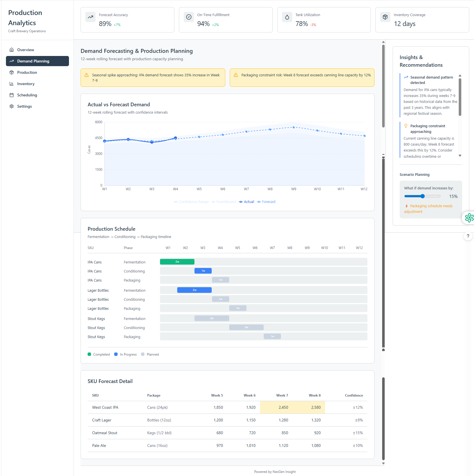474x476 pixels.
Task: Click the On-Time Fulfillment checkmark icon
Action: click(x=189, y=17)
